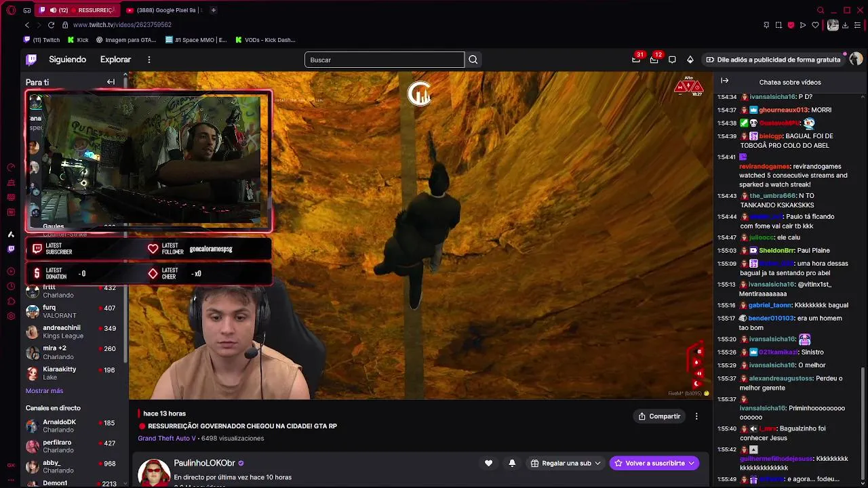Search in tabs with the magnifier icon
Image resolution: width=868 pixels, height=488 pixels.
click(821, 10)
